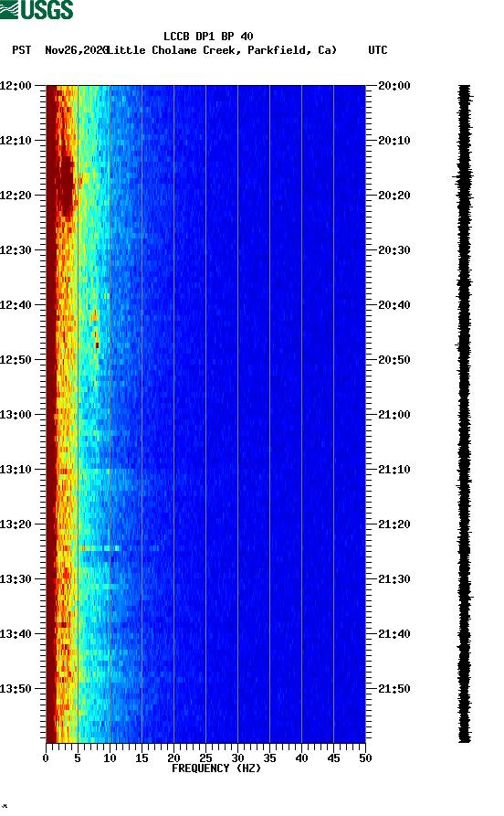This screenshot has width=504, height=816.
Task: Click the 35 Hz frequency axis label
Action: [269, 758]
